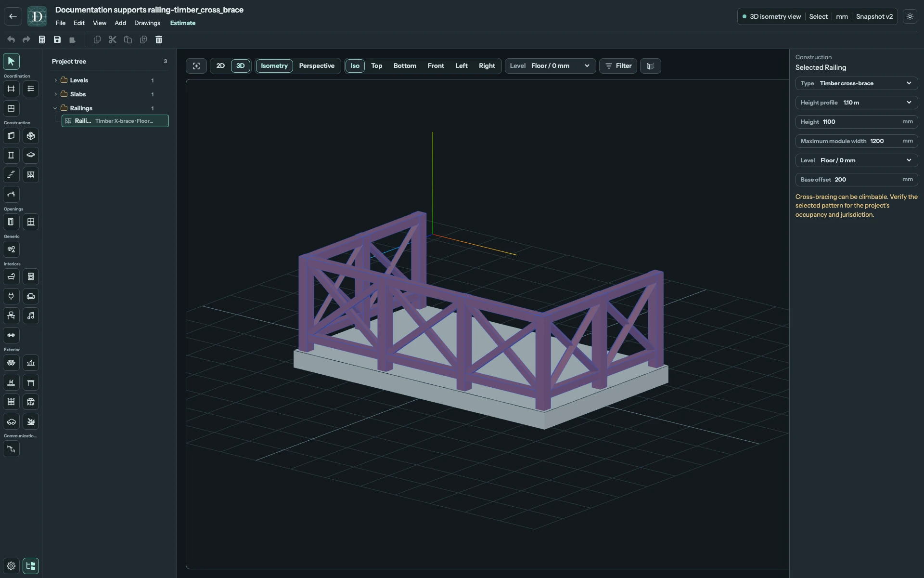Expand the Slabs tree folder
The height and width of the screenshot is (578, 924).
coord(56,94)
